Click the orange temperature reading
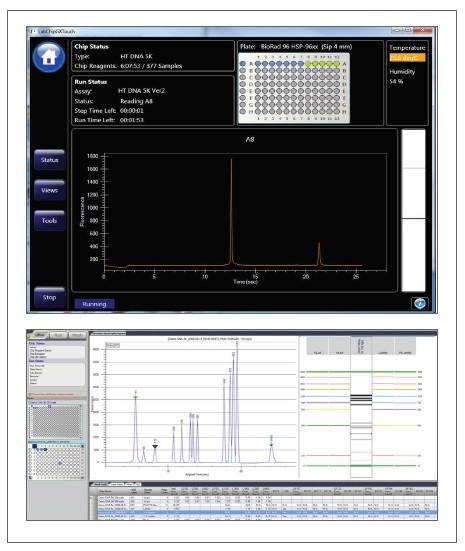 pyautogui.click(x=407, y=58)
